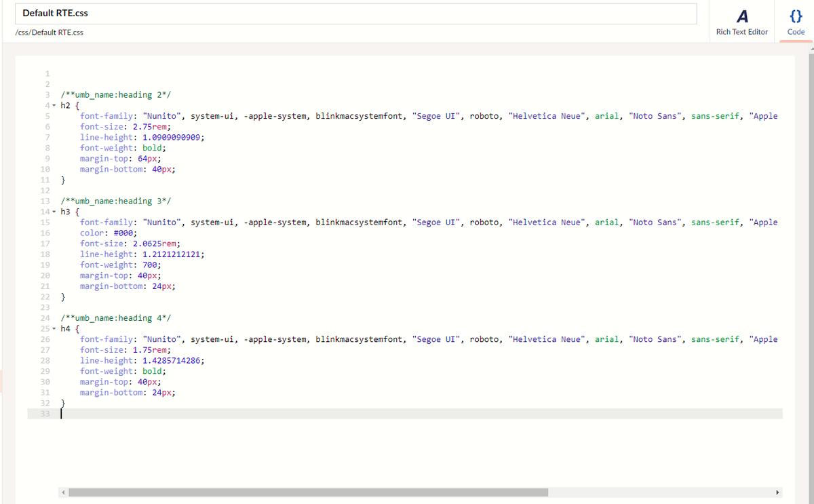Click the horizontal scrollbar left arrow

point(63,492)
